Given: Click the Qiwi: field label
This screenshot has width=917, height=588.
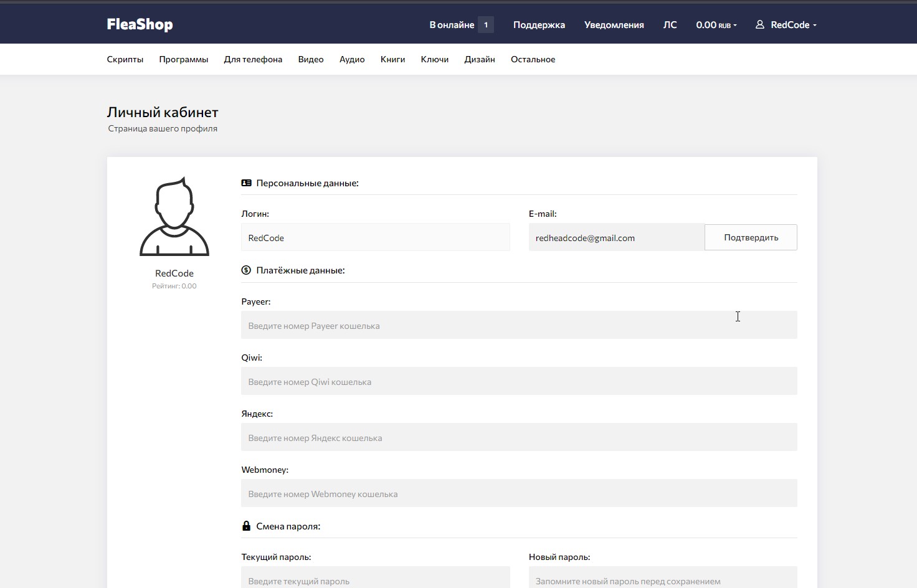Looking at the screenshot, I should tap(252, 358).
